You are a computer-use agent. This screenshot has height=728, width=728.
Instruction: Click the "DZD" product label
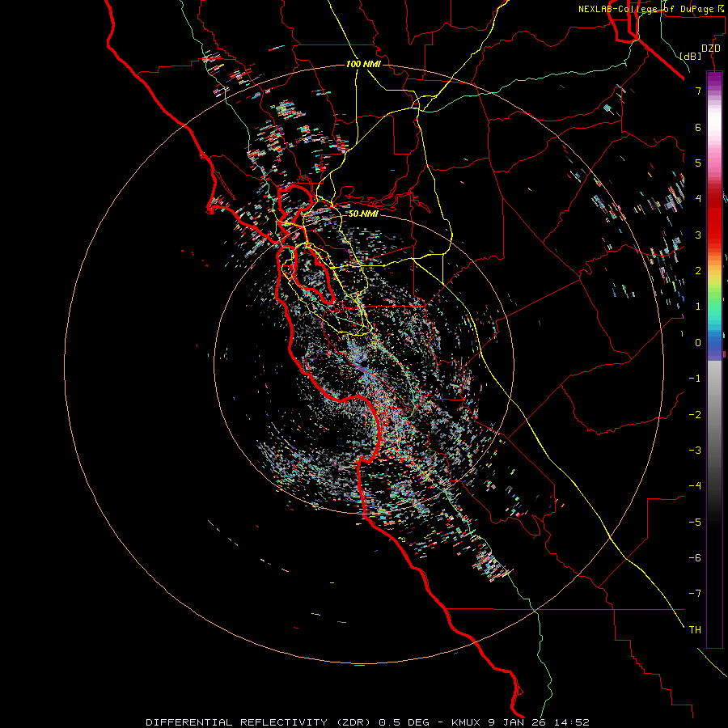tap(711, 49)
